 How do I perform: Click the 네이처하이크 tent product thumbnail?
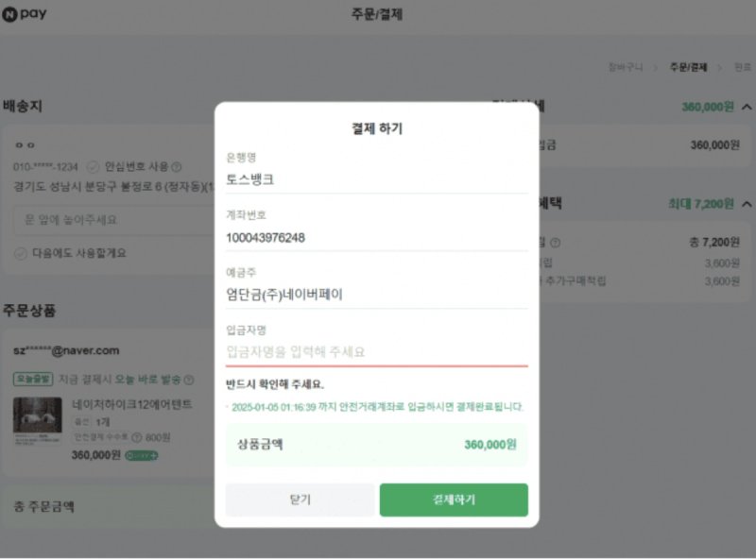click(38, 418)
